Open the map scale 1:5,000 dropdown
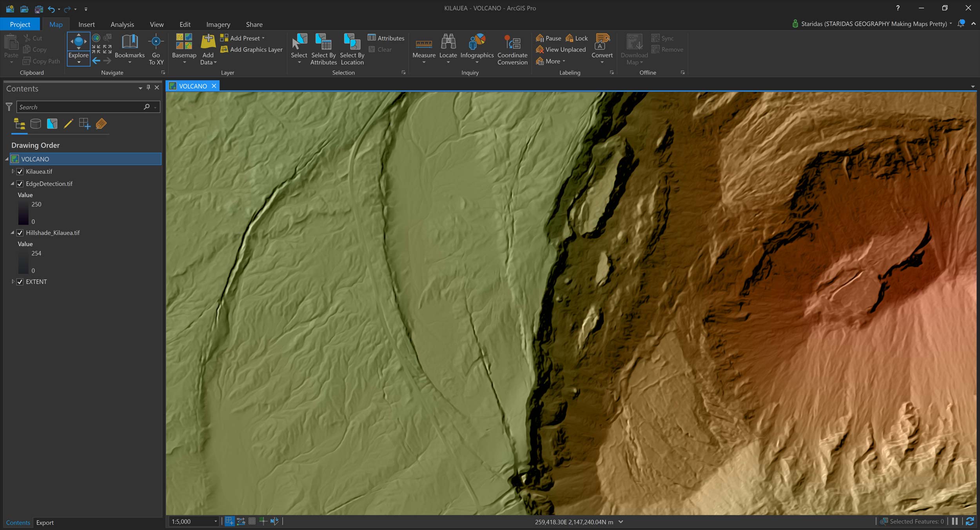Viewport: 980px width, 530px height. pos(215,521)
